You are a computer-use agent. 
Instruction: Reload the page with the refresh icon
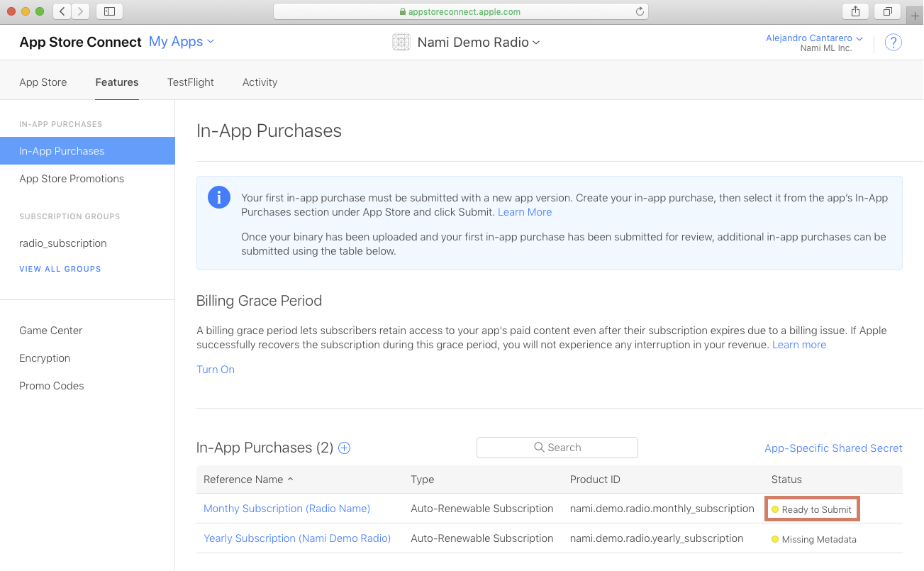point(640,11)
